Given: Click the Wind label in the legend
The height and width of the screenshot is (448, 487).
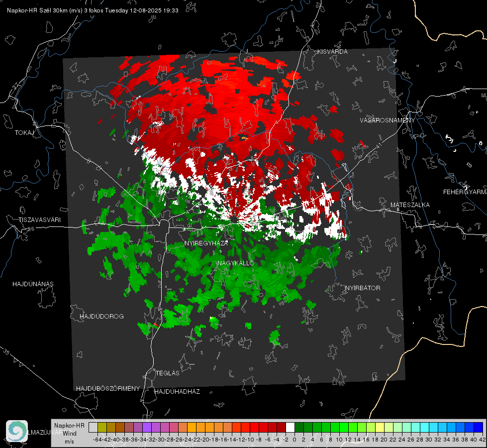Looking at the screenshot, I should (70, 434).
